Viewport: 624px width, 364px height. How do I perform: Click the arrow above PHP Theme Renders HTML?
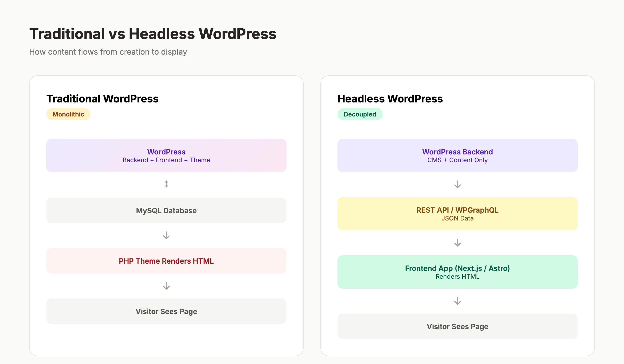[166, 235]
